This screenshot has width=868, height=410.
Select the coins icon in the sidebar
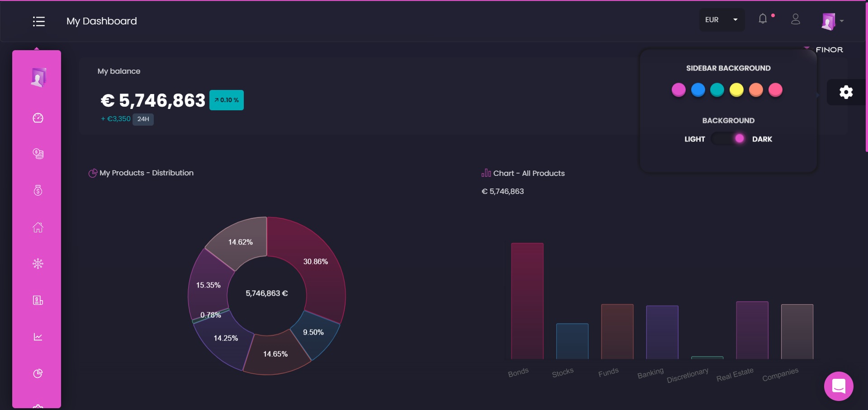38,153
